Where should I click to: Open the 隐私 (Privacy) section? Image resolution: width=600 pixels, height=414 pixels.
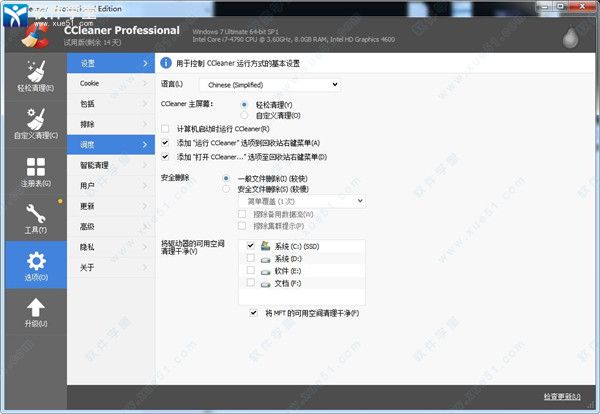point(111,247)
